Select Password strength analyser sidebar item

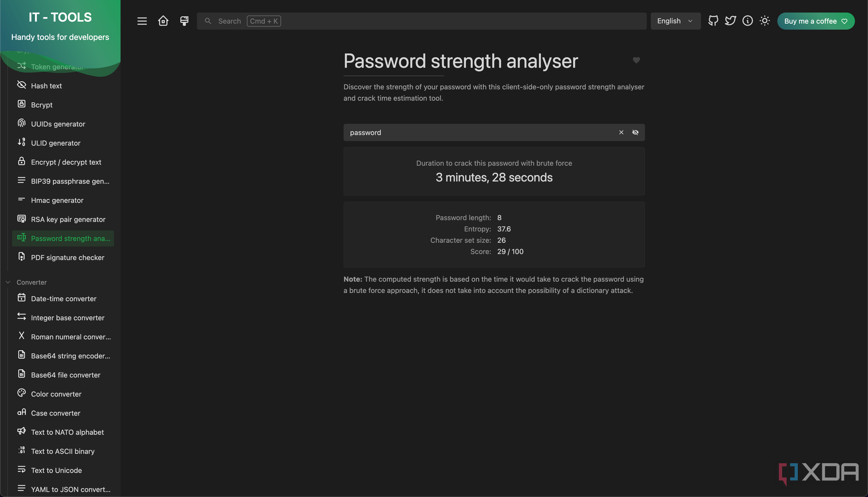coord(63,239)
